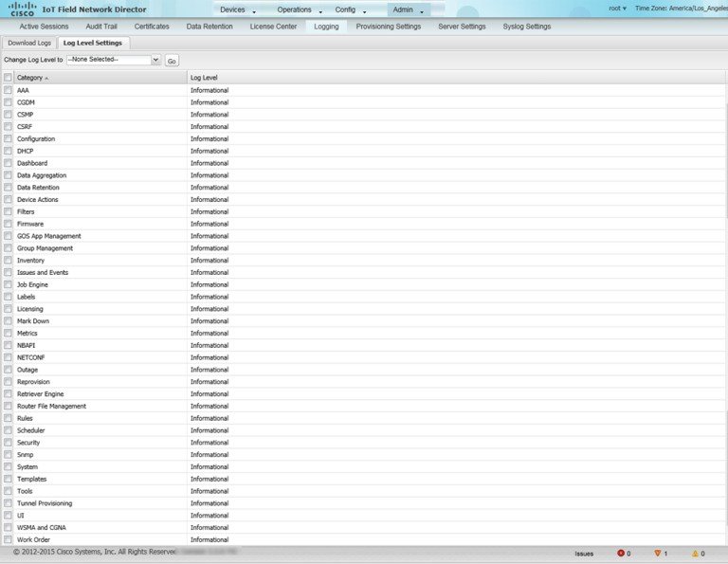Select the Tunnel Provisioning checkbox

tap(8, 503)
